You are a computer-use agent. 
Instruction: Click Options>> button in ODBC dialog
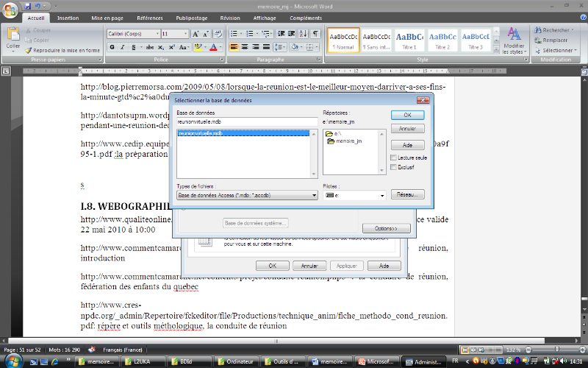coord(387,228)
